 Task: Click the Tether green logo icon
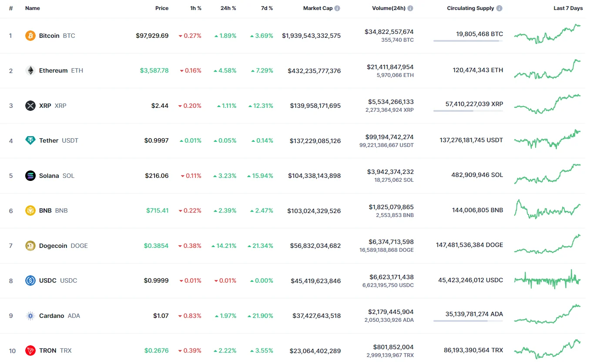pyautogui.click(x=30, y=140)
